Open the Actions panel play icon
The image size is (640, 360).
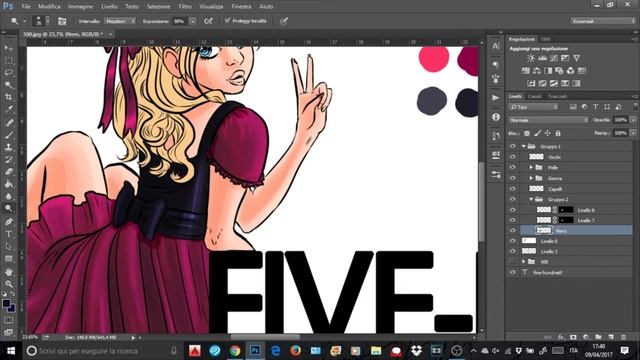[496, 98]
